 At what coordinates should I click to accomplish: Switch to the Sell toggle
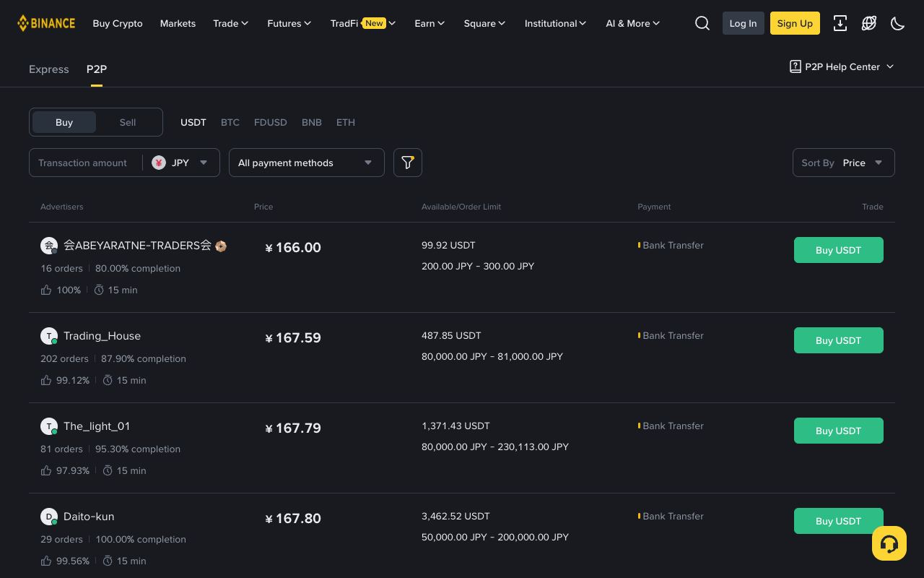coord(128,122)
